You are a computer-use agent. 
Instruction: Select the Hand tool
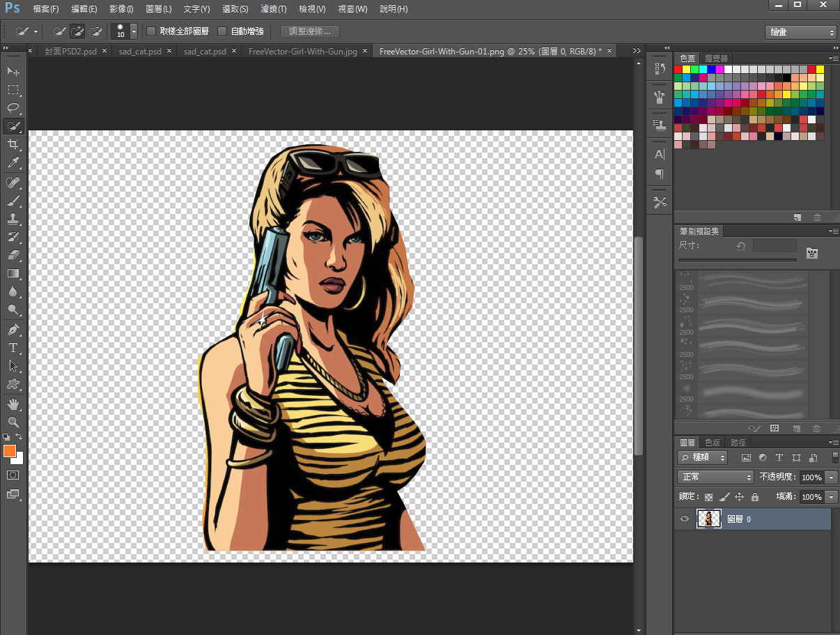[x=13, y=404]
